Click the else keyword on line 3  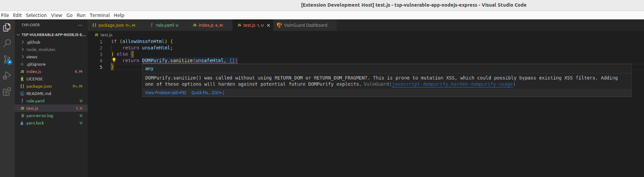[x=122, y=54]
